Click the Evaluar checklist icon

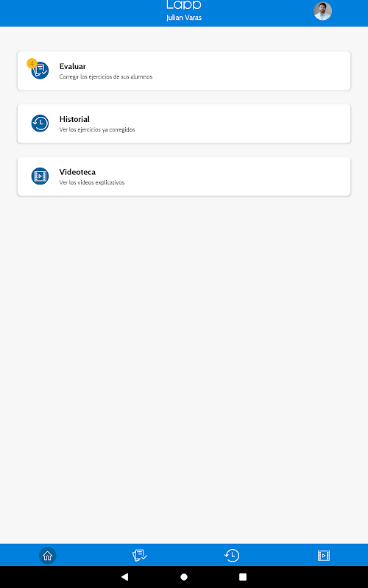40,71
